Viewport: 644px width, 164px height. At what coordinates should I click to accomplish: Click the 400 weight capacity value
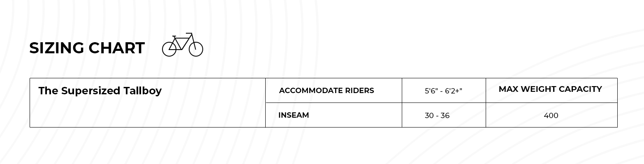551,116
